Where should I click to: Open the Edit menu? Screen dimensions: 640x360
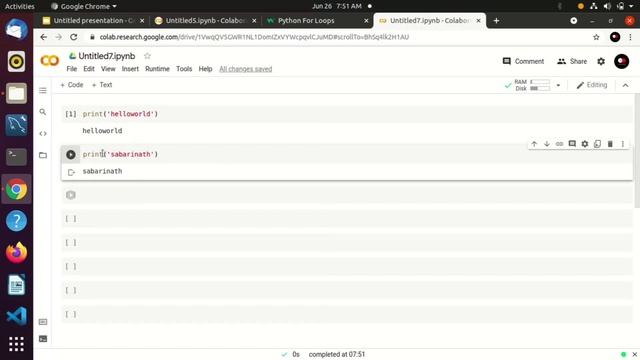pos(89,69)
